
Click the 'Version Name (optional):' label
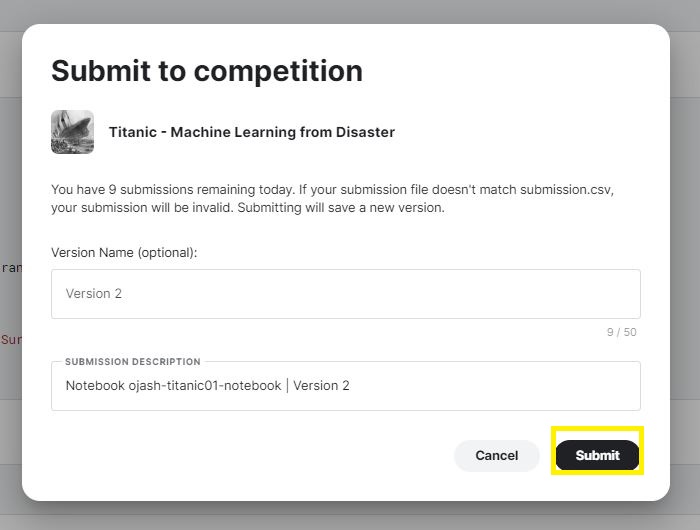124,252
